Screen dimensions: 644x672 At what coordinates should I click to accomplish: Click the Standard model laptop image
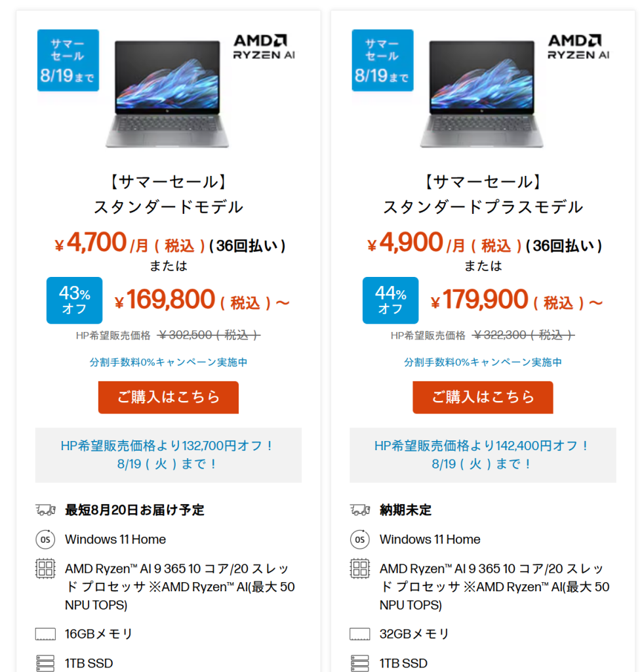pyautogui.click(x=167, y=93)
